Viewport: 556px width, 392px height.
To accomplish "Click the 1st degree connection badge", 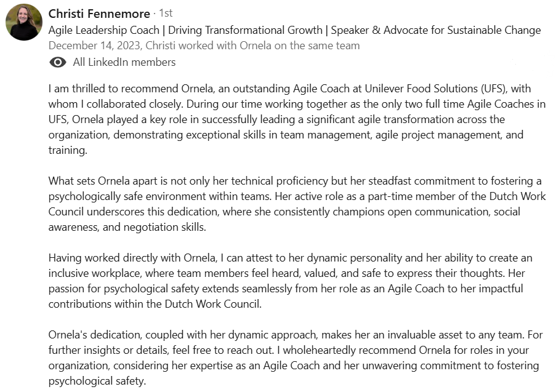I will coord(166,13).
